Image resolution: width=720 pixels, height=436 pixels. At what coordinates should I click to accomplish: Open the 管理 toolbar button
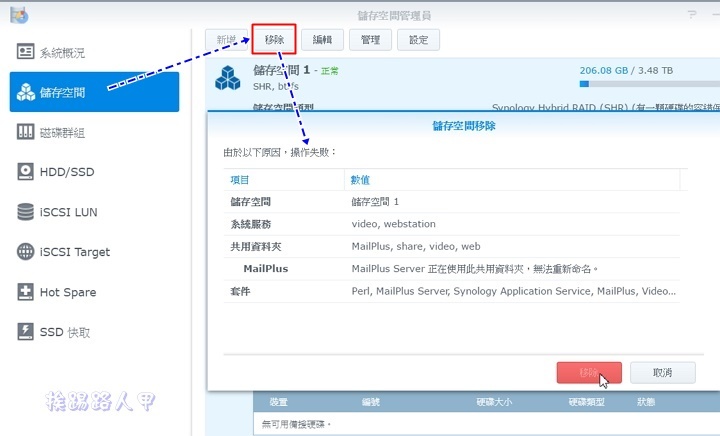[x=370, y=40]
